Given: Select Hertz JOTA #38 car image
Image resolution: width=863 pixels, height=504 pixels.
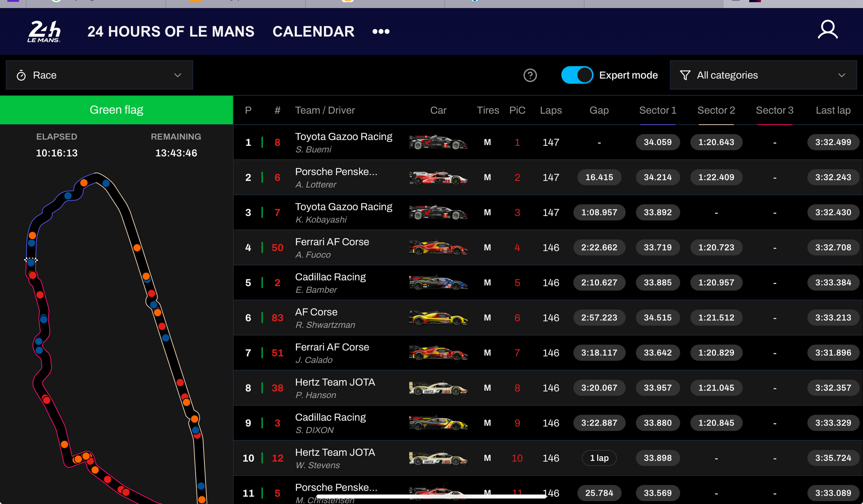Looking at the screenshot, I should pos(438,388).
